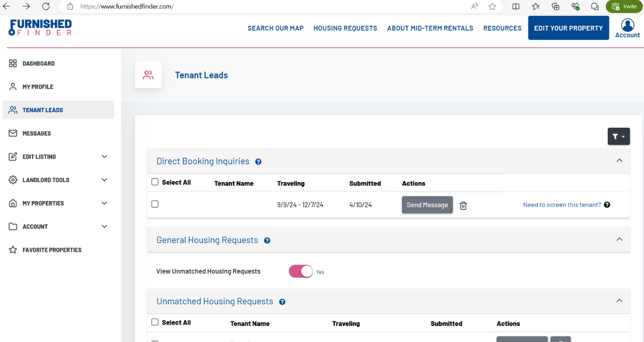Viewport: 644px width, 342px height.
Task: Expand Landlord Tools sidebar menu
Action: click(104, 180)
